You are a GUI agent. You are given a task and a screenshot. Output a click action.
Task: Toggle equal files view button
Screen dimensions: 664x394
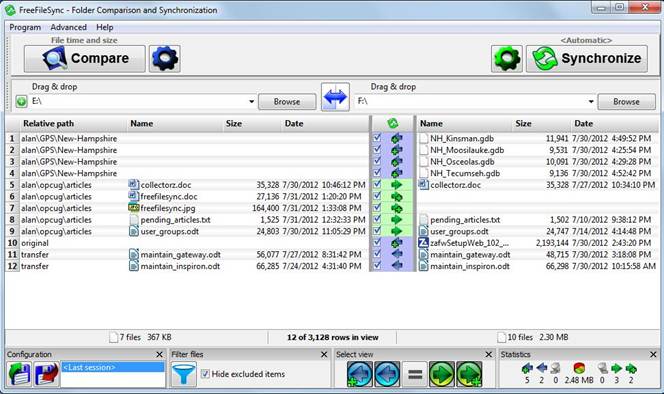pyautogui.click(x=415, y=374)
